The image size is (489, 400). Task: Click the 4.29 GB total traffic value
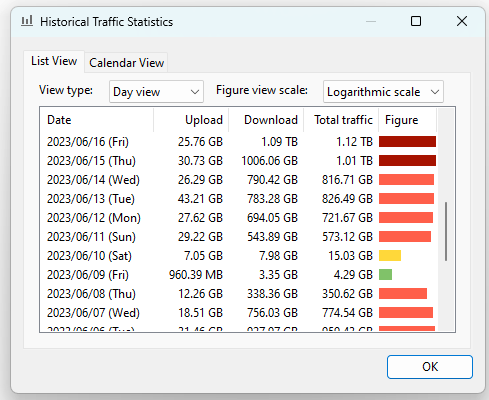pyautogui.click(x=353, y=275)
